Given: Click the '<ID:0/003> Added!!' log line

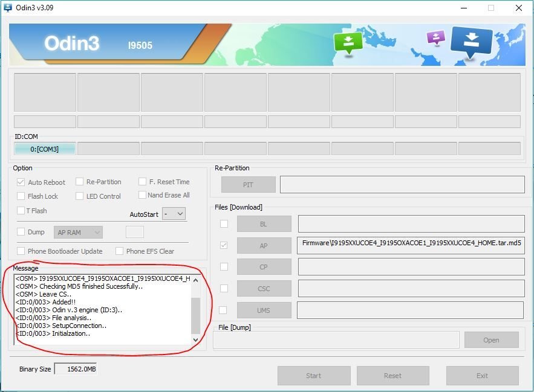Looking at the screenshot, I should [x=45, y=302].
